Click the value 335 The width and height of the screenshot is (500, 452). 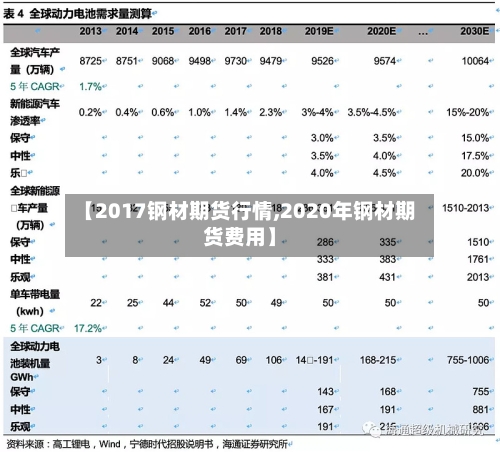pyautogui.click(x=388, y=242)
